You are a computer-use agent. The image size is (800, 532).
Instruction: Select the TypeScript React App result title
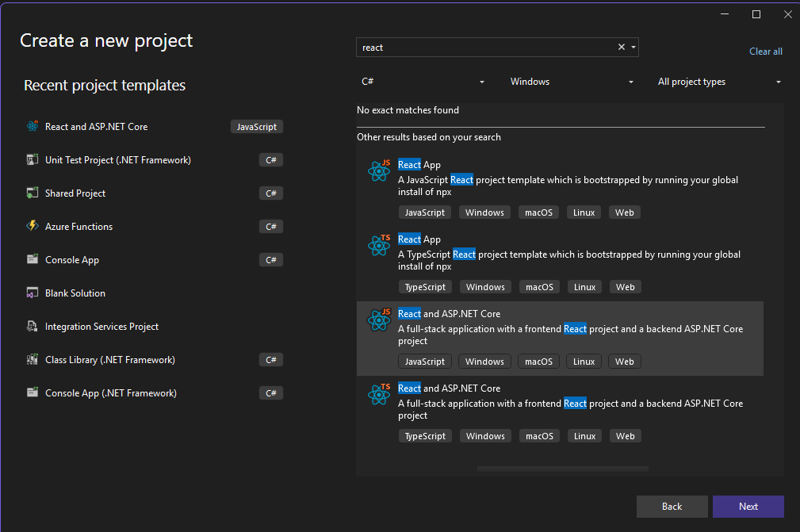coord(419,239)
